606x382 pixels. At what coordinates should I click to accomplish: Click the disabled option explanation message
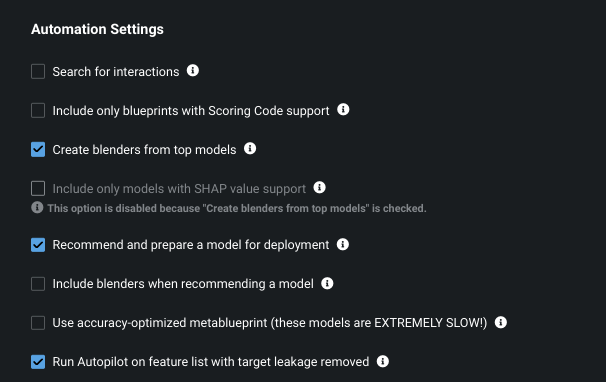click(x=237, y=208)
